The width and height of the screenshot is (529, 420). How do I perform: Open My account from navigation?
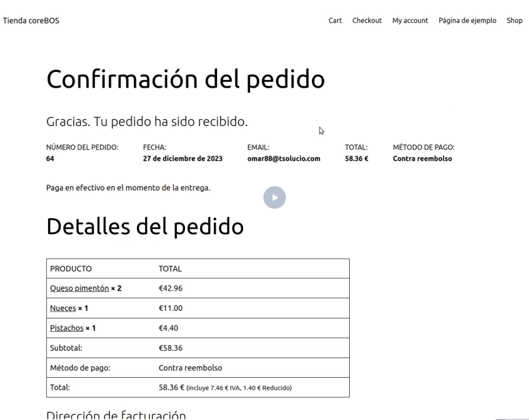click(x=410, y=21)
